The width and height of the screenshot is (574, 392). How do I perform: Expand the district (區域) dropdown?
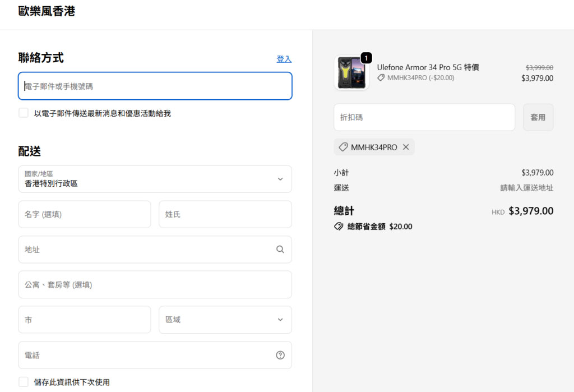[x=225, y=320]
